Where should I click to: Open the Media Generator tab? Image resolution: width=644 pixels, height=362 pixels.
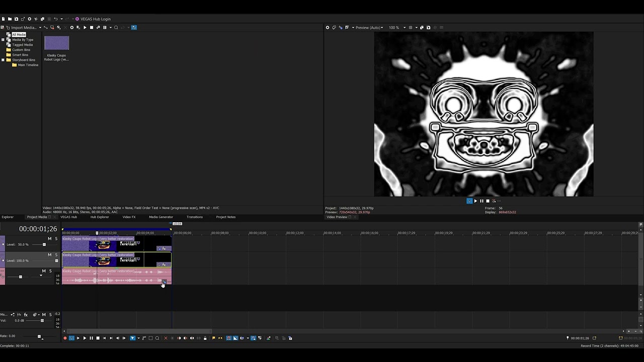click(161, 217)
